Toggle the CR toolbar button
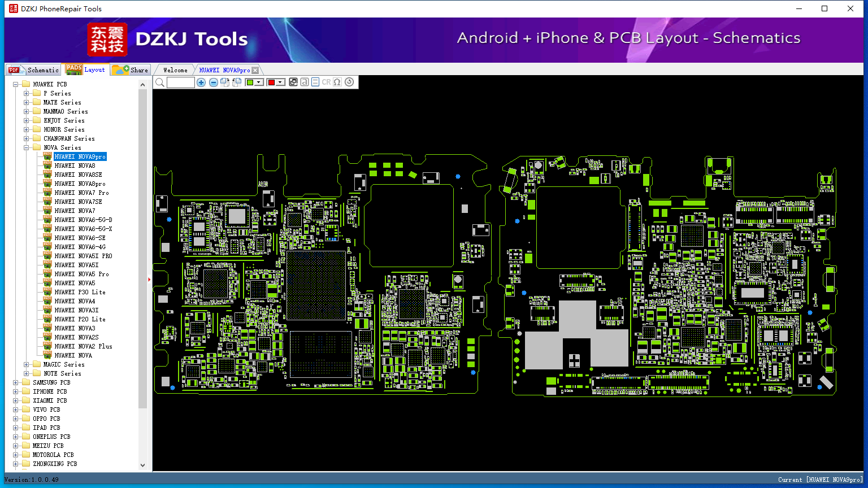This screenshot has width=868, height=488. (x=326, y=82)
